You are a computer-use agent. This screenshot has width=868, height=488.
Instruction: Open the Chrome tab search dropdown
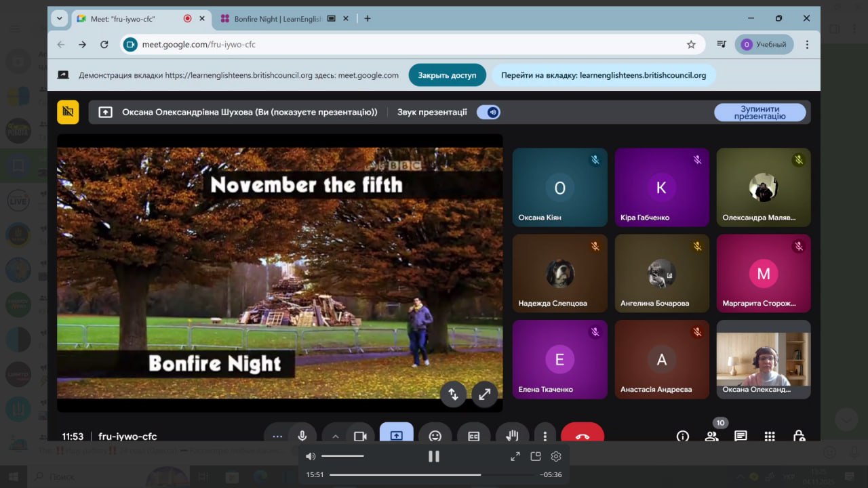(x=60, y=19)
